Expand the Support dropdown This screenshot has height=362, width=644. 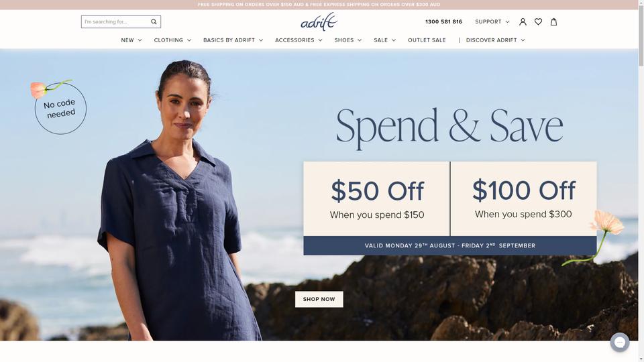point(492,21)
